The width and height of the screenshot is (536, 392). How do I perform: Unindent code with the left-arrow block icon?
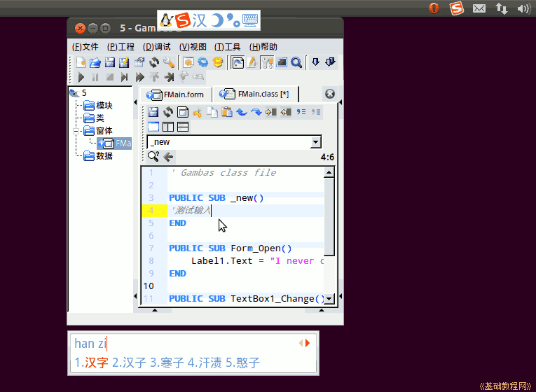pyautogui.click(x=286, y=112)
